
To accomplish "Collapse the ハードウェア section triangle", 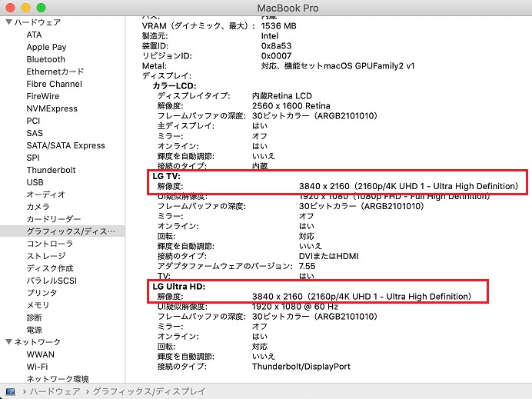I will [9, 22].
